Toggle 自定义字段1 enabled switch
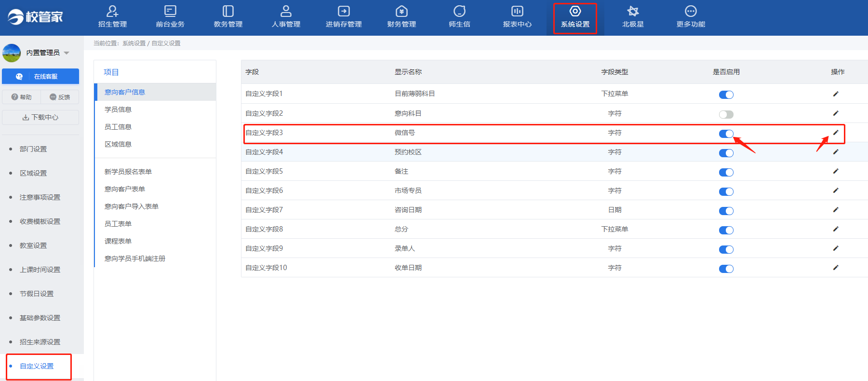 pos(726,95)
